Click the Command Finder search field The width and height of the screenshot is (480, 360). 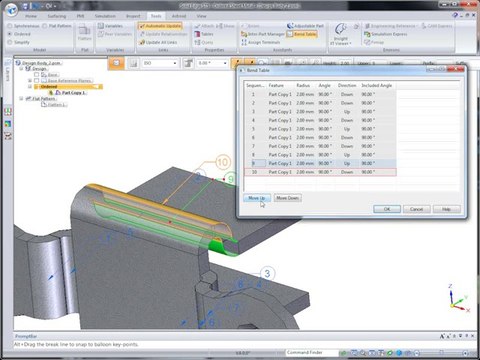coord(312,352)
